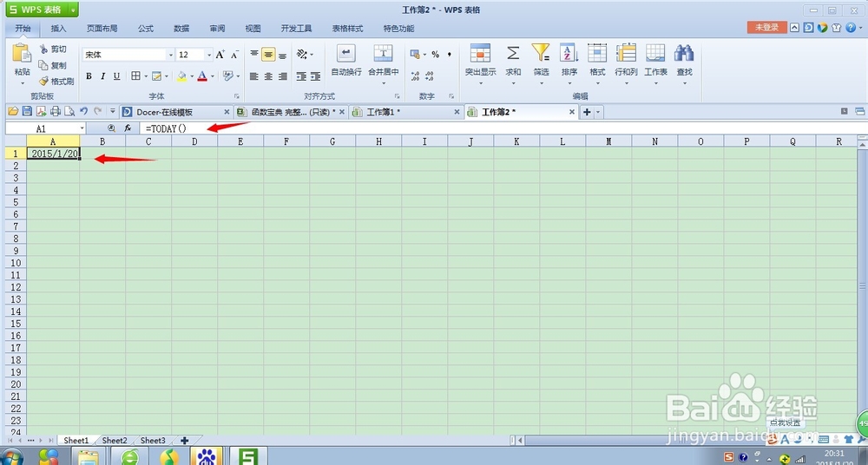Click the Paste (粘贴) clipboard icon

pos(23,55)
